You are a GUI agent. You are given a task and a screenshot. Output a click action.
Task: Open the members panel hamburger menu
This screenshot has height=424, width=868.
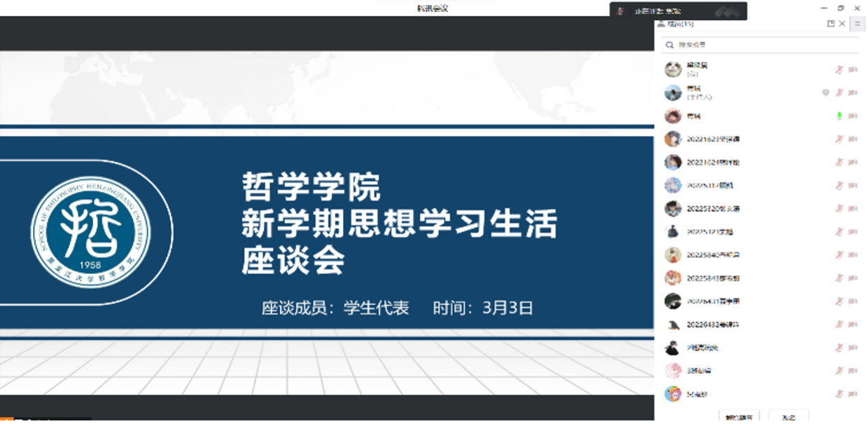click(x=857, y=24)
